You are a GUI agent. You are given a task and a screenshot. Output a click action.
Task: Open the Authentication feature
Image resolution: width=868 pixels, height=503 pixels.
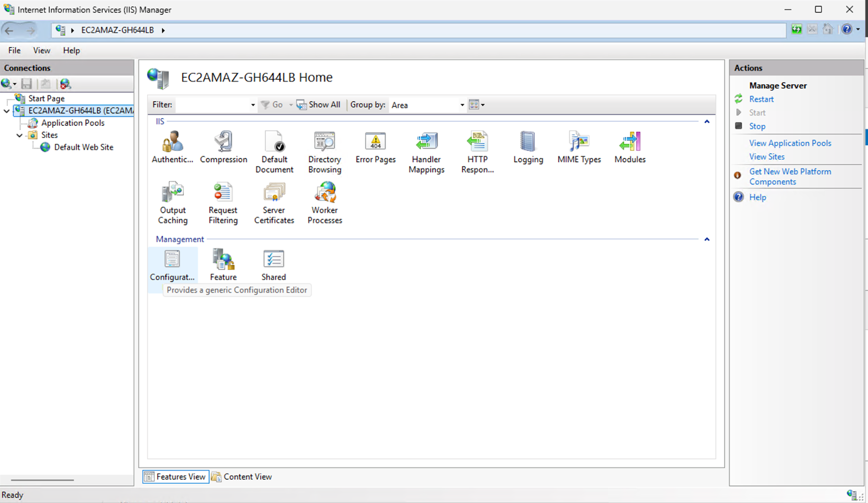(x=171, y=146)
